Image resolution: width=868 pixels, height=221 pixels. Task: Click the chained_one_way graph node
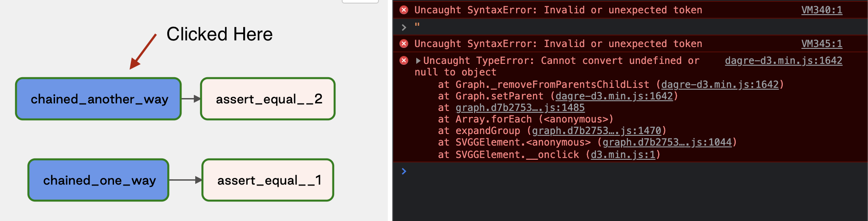[x=99, y=180]
